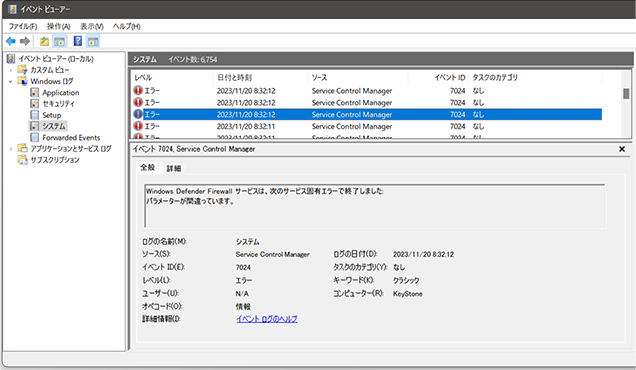
Task: Click the イベント ビューアー (ローカル) root node icon
Action: coord(11,59)
